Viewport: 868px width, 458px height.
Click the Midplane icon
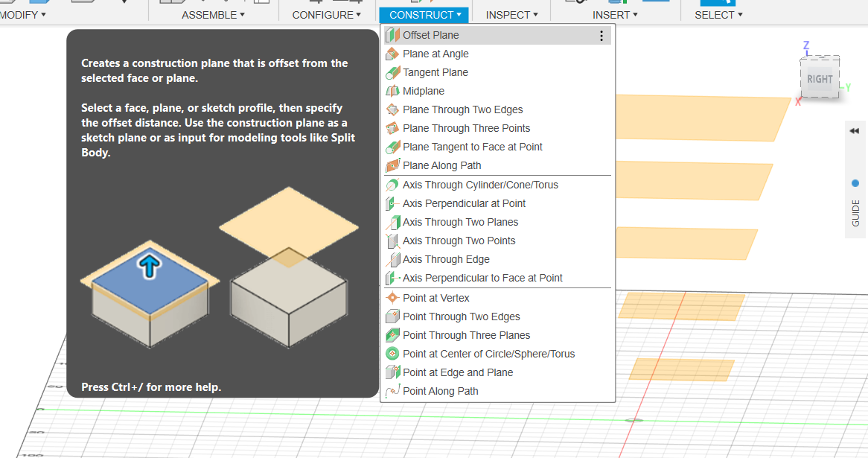click(392, 91)
